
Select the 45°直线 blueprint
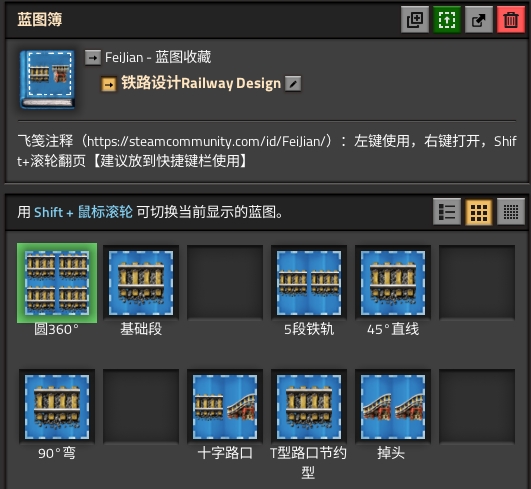coord(393,283)
